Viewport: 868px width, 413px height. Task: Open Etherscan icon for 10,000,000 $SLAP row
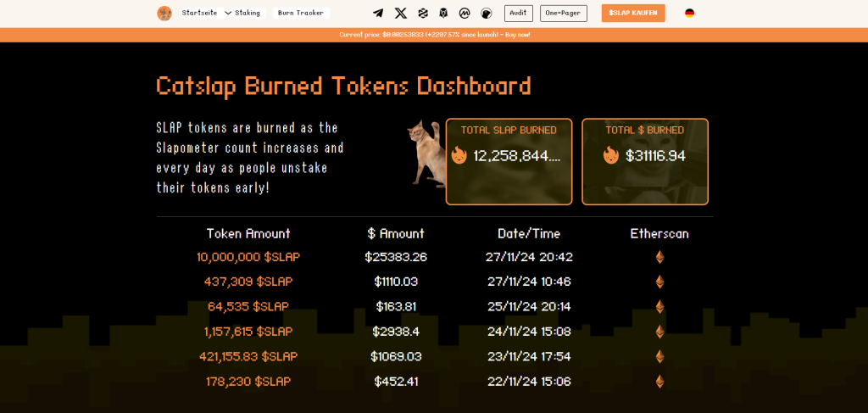[x=659, y=257]
